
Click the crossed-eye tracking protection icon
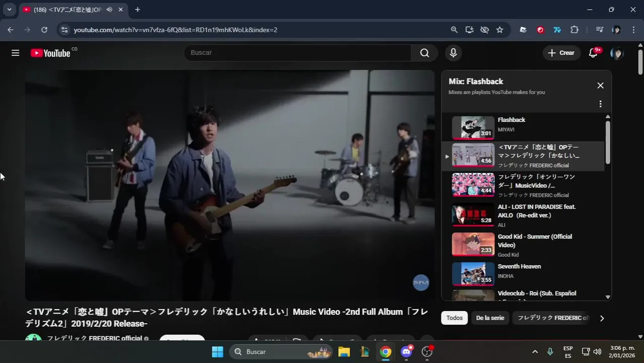pyautogui.click(x=484, y=30)
